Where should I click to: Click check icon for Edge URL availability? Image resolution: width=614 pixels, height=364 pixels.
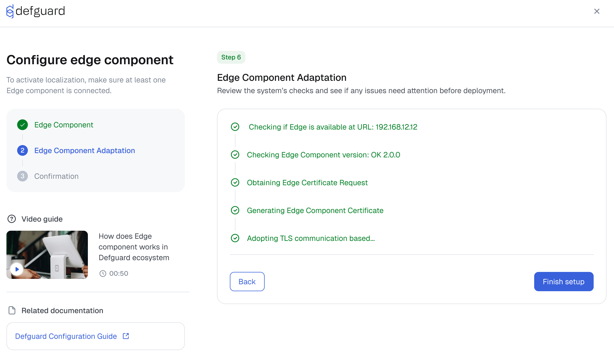[x=235, y=127]
